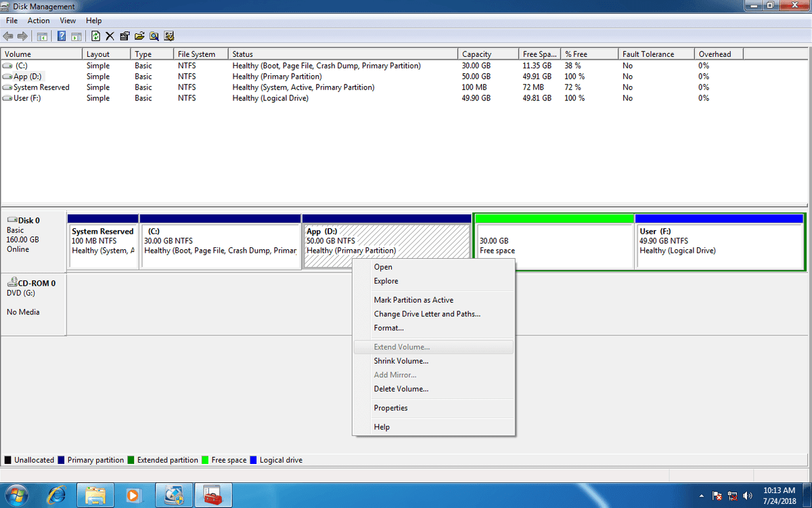This screenshot has width=812, height=508.
Task: Choose Shrink Volume from context menu
Action: click(x=401, y=361)
